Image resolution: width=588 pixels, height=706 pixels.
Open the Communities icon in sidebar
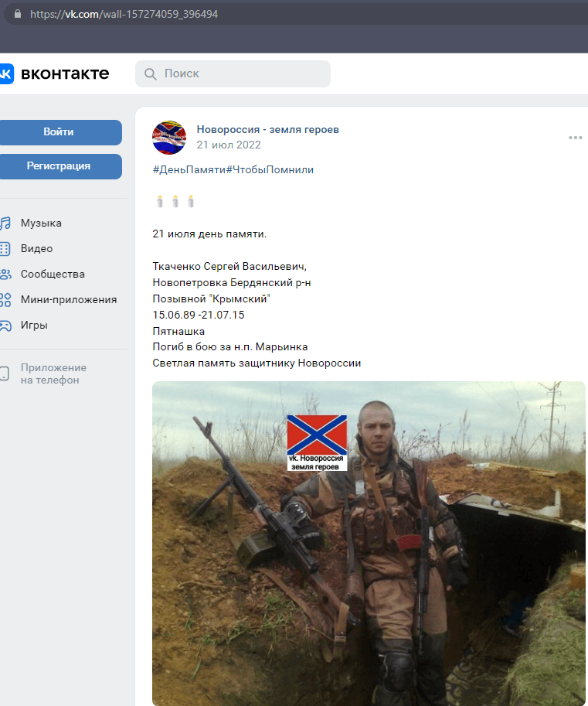click(x=5, y=275)
